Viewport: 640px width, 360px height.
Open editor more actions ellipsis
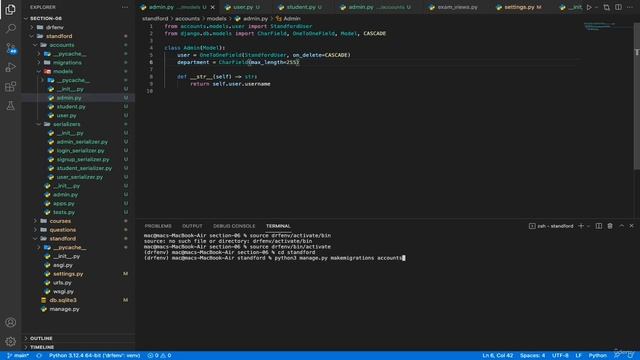coord(630,7)
